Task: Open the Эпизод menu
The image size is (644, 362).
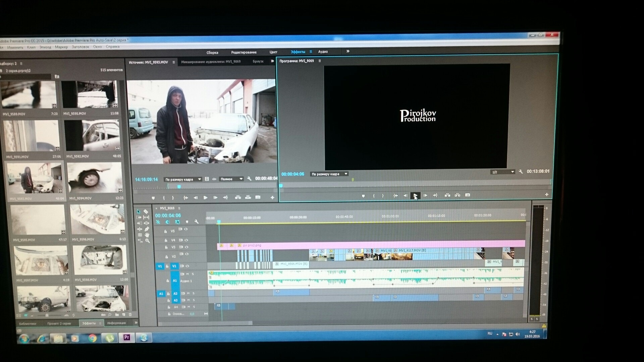Action: point(45,47)
